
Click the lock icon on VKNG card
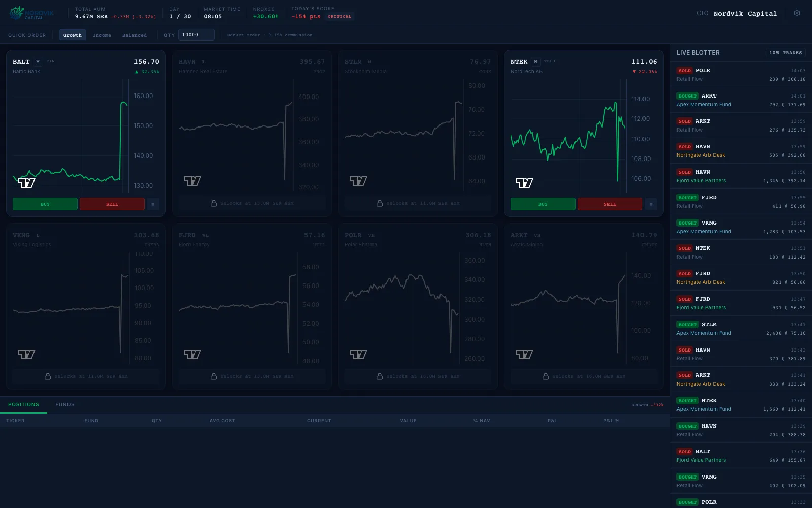pyautogui.click(x=48, y=376)
